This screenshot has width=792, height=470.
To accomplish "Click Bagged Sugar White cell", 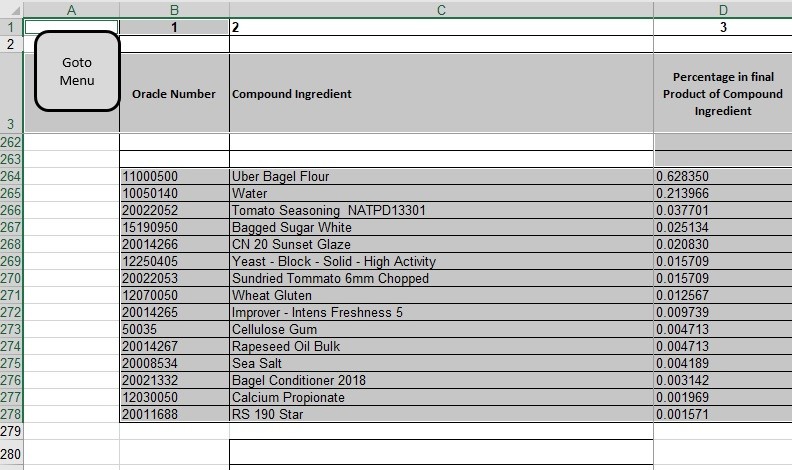I will click(441, 227).
